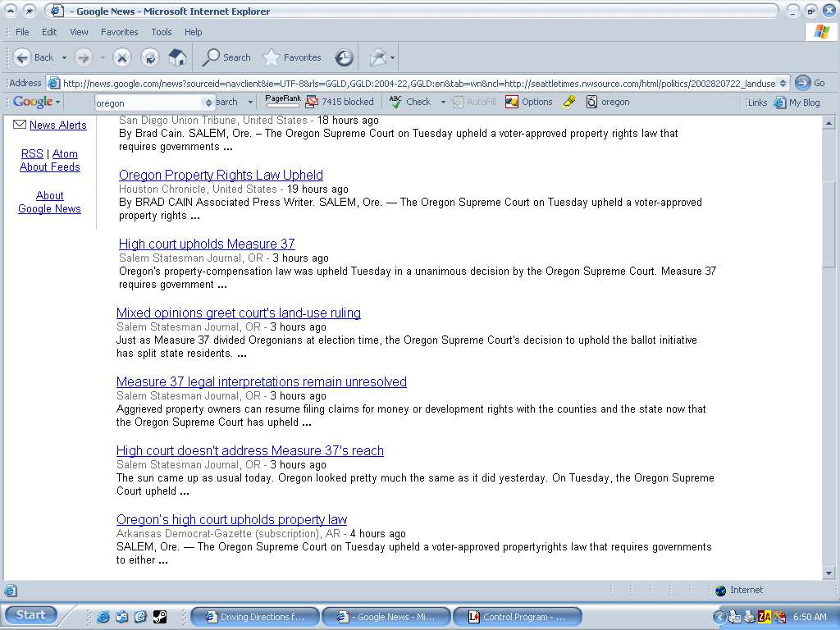Click the Mail envelope icon
The image size is (840, 630).
378,57
